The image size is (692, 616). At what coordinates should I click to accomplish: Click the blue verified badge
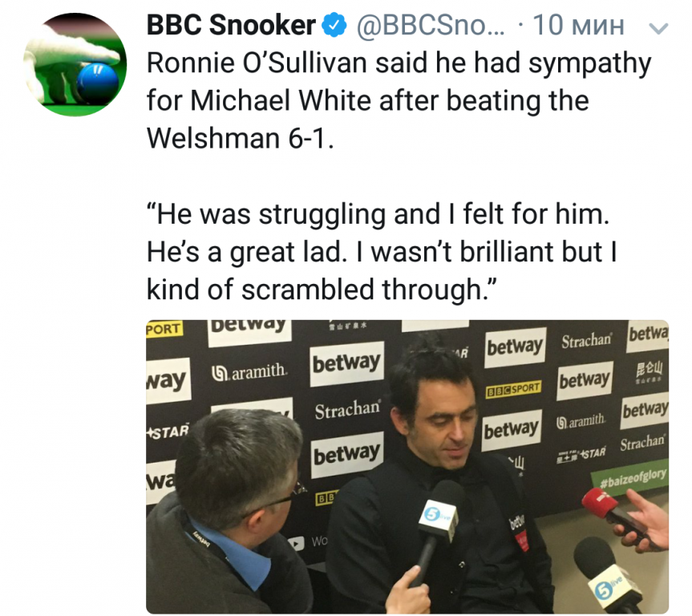point(334,25)
